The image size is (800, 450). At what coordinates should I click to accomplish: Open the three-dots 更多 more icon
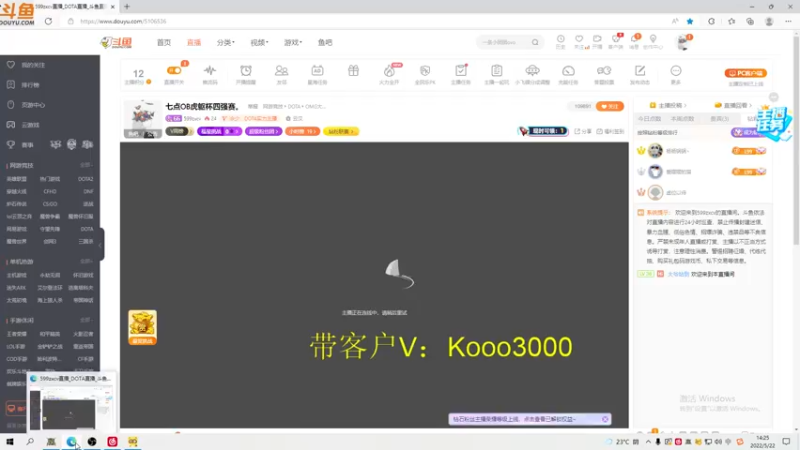pyautogui.click(x=676, y=70)
